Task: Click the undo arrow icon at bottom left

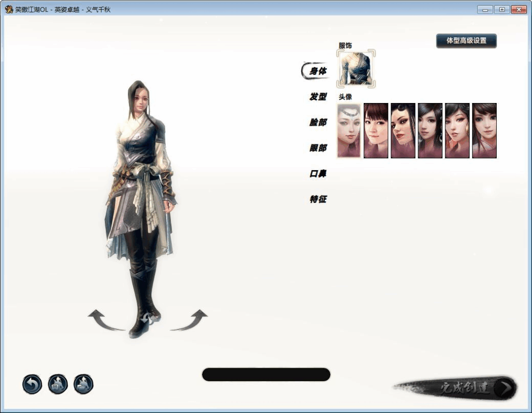Action: pyautogui.click(x=32, y=384)
